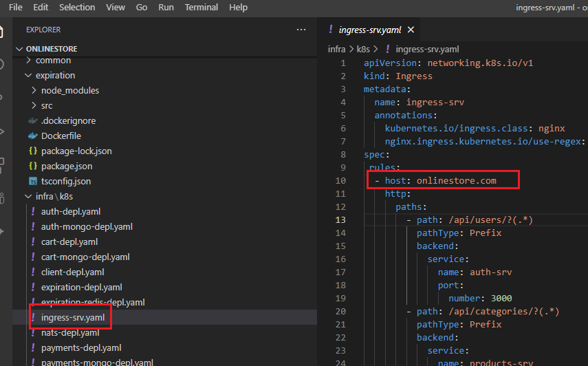Open Explorer's three-dot more actions menu
This screenshot has height=366, width=588.
click(x=301, y=30)
